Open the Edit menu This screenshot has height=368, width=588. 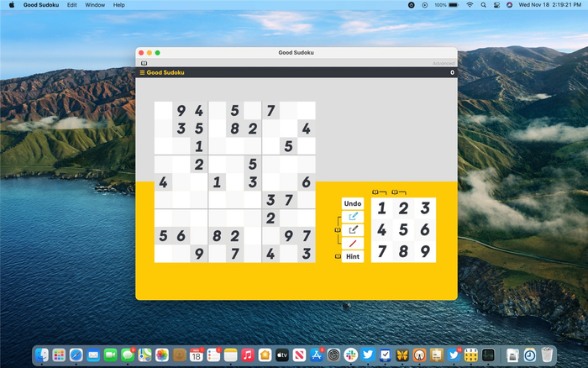click(x=71, y=5)
